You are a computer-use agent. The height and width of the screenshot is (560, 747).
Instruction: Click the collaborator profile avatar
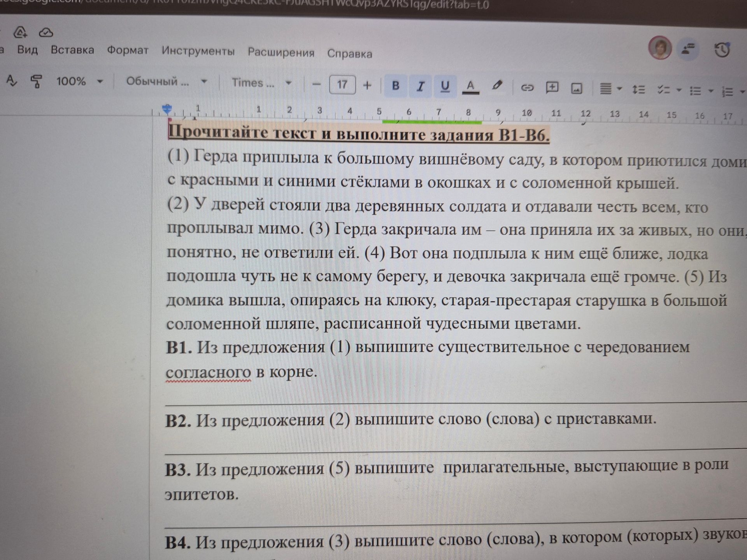660,48
